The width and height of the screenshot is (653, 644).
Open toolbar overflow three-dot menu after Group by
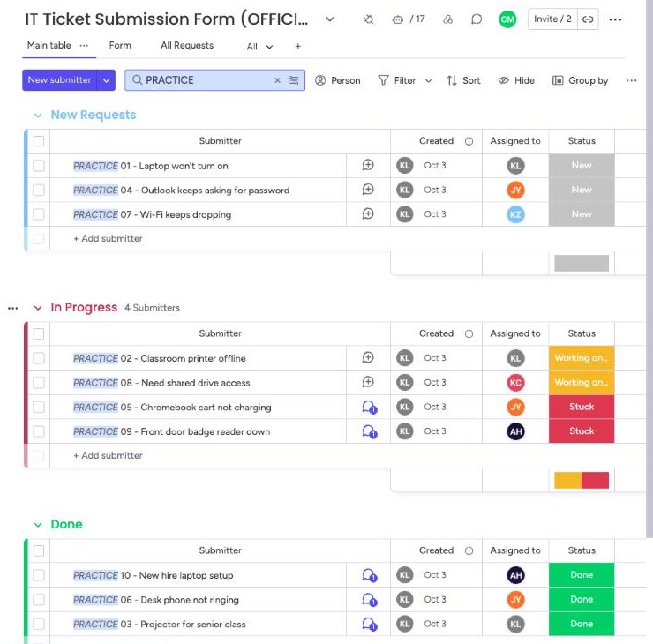(631, 80)
